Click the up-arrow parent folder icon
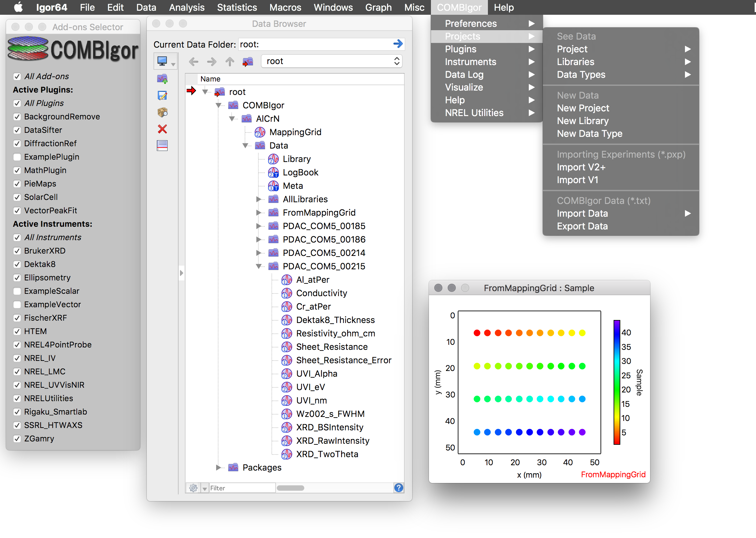This screenshot has height=538, width=756. (230, 61)
